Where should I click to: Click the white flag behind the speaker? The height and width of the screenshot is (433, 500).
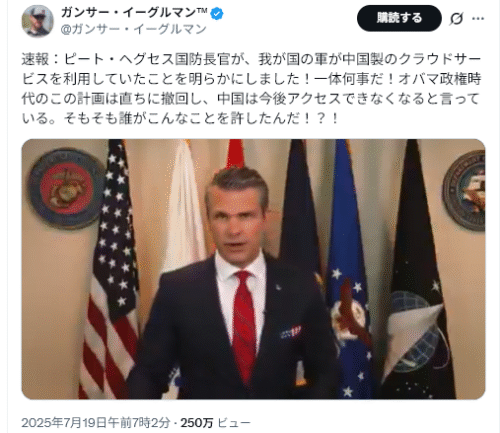click(183, 207)
